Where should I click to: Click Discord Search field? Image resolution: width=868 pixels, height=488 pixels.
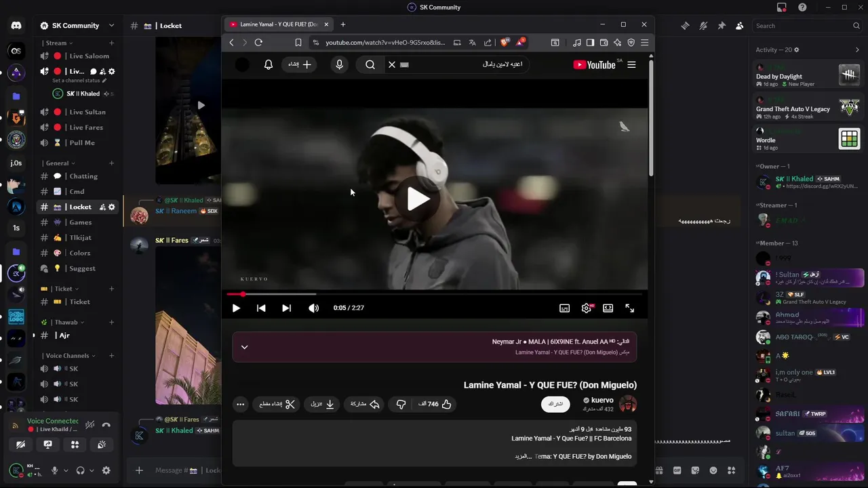pyautogui.click(x=808, y=26)
